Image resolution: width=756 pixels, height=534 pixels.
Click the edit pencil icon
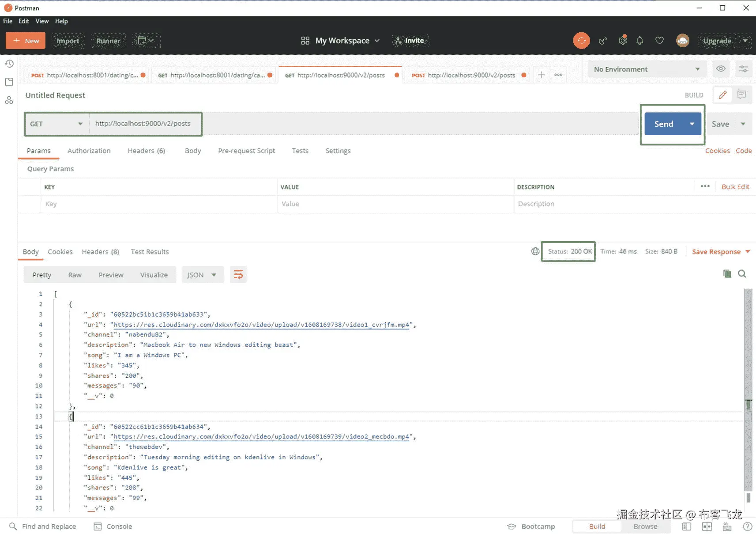click(722, 95)
